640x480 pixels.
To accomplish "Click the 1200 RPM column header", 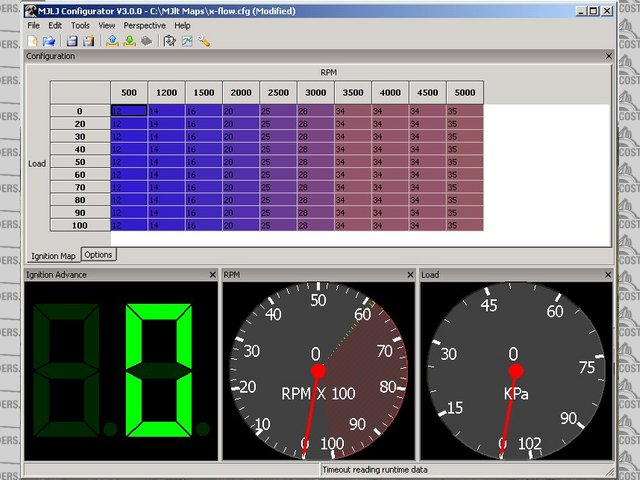I will 167,93.
